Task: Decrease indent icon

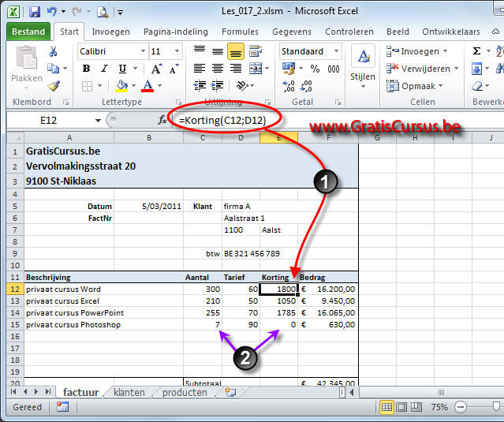Action: 200,86
